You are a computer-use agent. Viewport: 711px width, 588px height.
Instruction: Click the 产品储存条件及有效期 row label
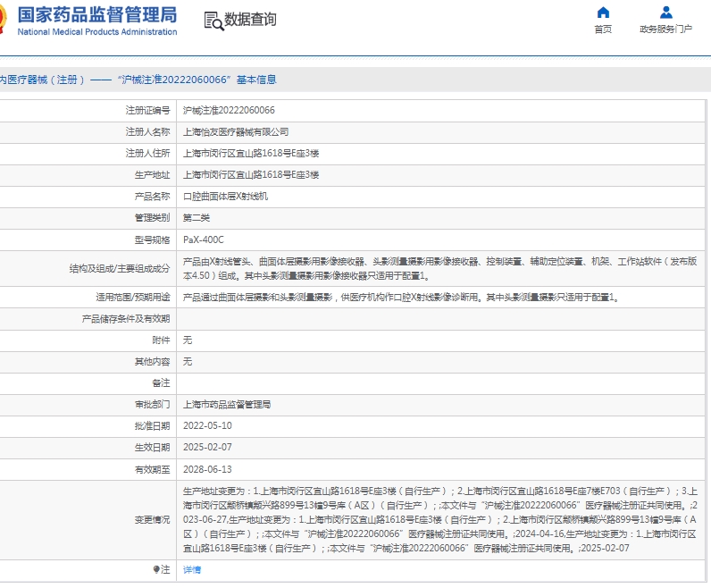click(126, 319)
